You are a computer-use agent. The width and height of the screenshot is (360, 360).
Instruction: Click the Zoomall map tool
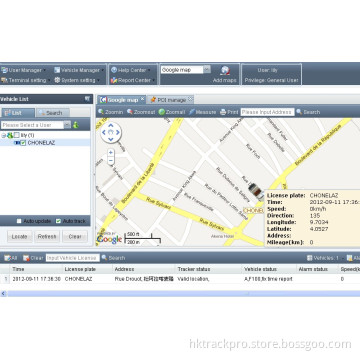[172, 112]
